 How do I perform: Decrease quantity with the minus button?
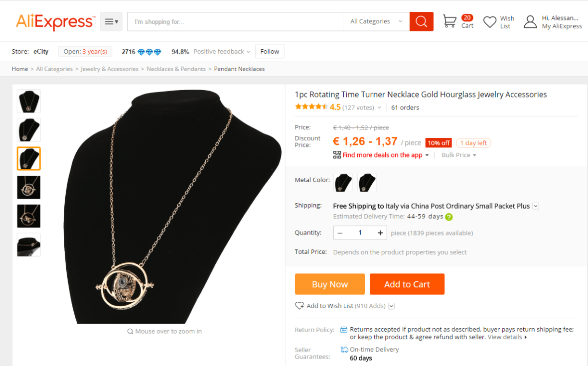340,233
